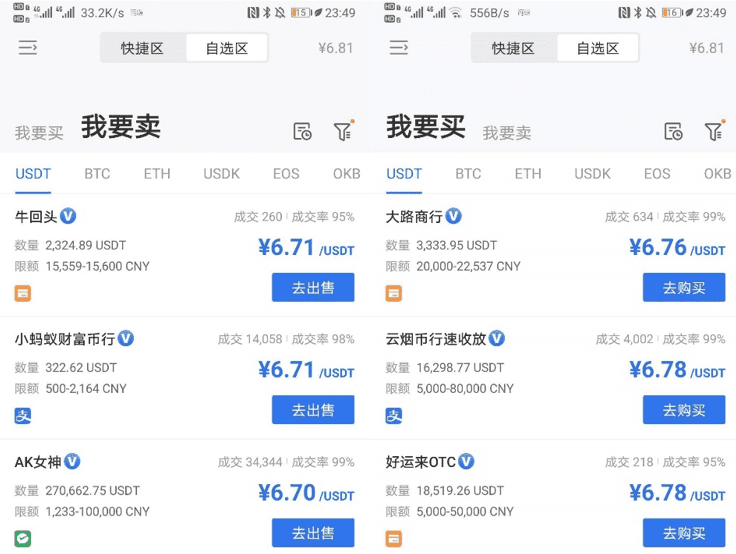Tap 去购买 for 大路商行 offer
This screenshot has height=554, width=736.
(684, 287)
